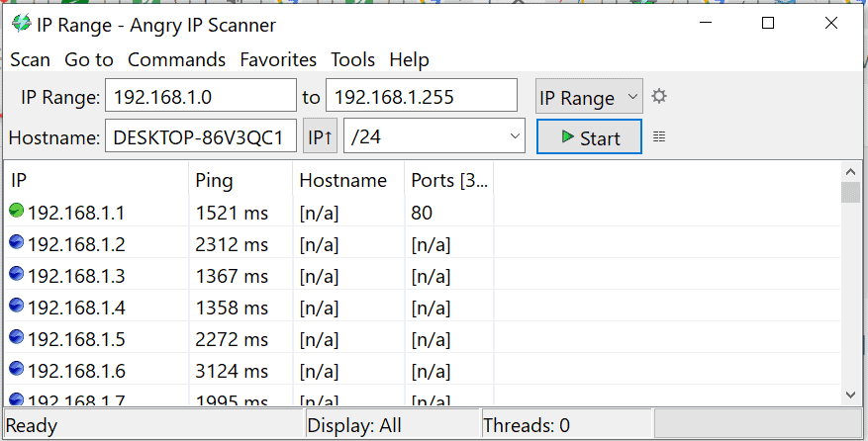The image size is (868, 441).
Task: Sort by the IP column header
Action: point(96,180)
